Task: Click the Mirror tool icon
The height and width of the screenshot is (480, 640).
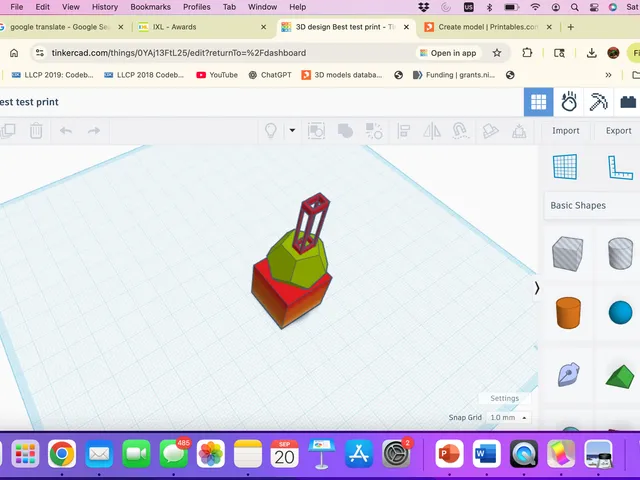Action: click(x=432, y=131)
